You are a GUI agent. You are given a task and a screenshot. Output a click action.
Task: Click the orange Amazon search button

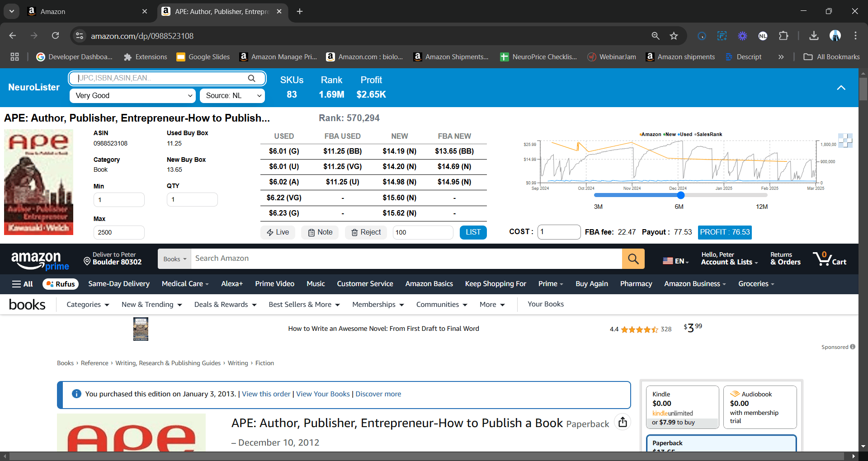(x=633, y=259)
